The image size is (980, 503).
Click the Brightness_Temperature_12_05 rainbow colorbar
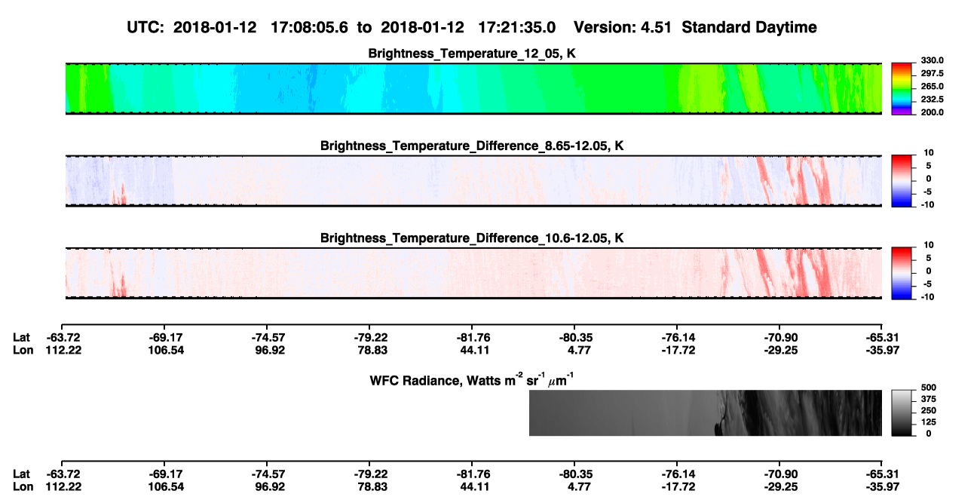tap(903, 88)
